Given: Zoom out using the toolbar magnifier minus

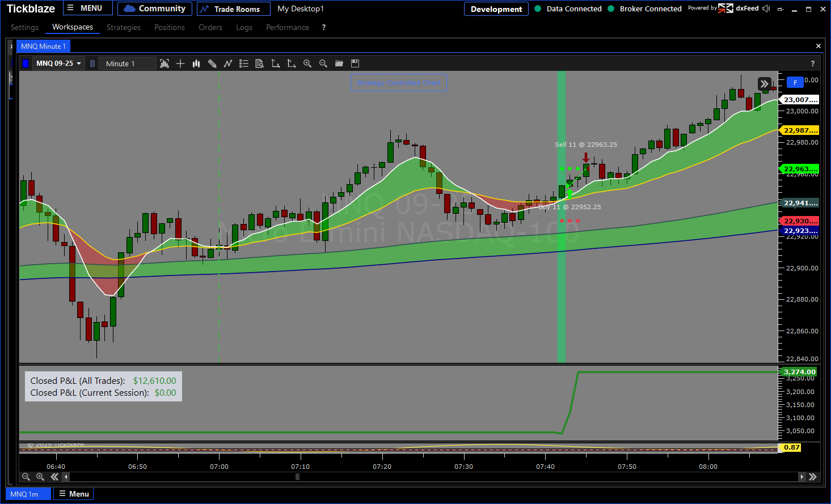Looking at the screenshot, I should point(323,63).
